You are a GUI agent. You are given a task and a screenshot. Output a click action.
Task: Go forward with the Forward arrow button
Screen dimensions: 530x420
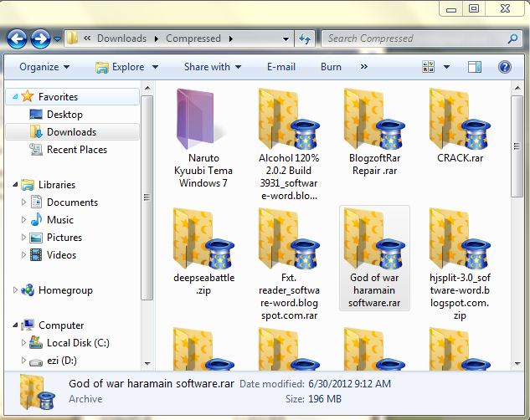(40, 38)
